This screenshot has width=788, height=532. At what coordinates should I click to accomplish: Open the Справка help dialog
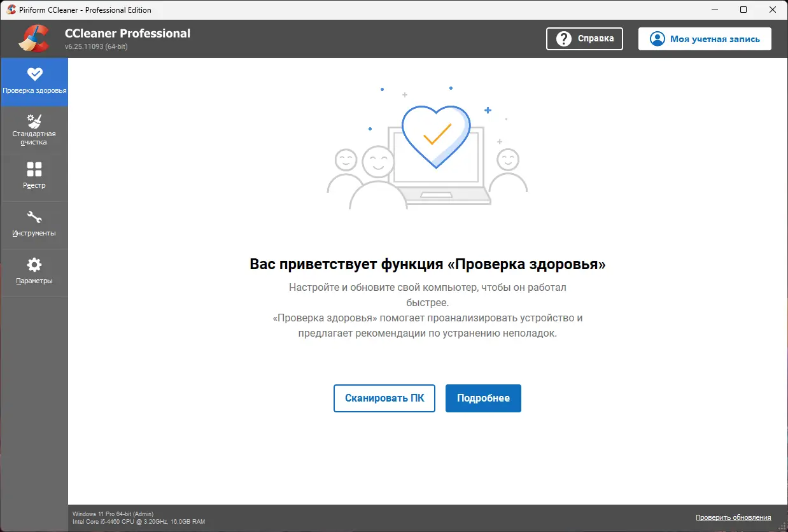[584, 39]
